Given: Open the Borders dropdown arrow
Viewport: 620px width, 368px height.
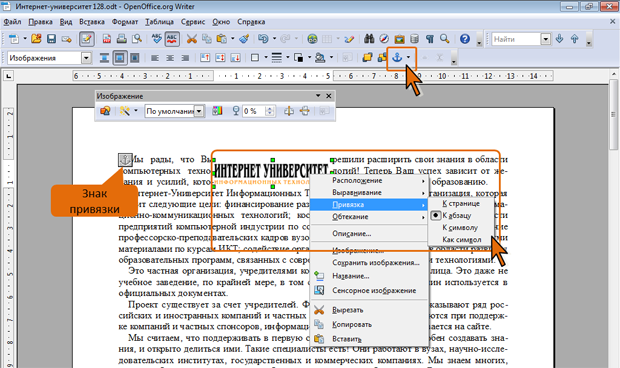Looking at the screenshot, I should 266,58.
